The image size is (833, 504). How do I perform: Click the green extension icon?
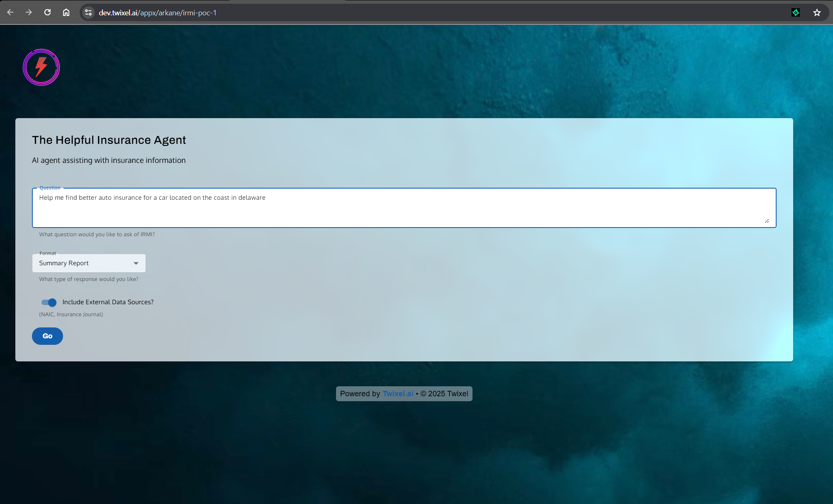click(795, 12)
